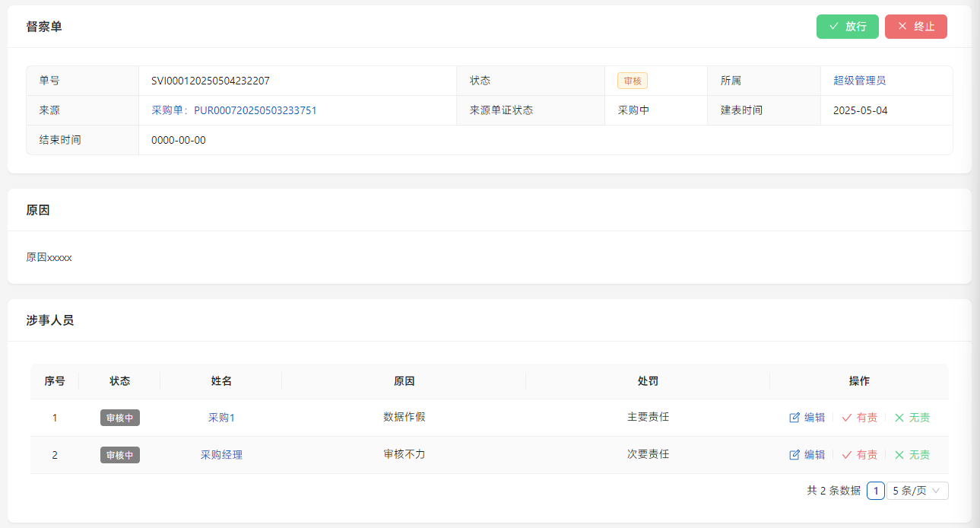The image size is (980, 528).
Task: Click the 姓名 column header
Action: point(221,381)
